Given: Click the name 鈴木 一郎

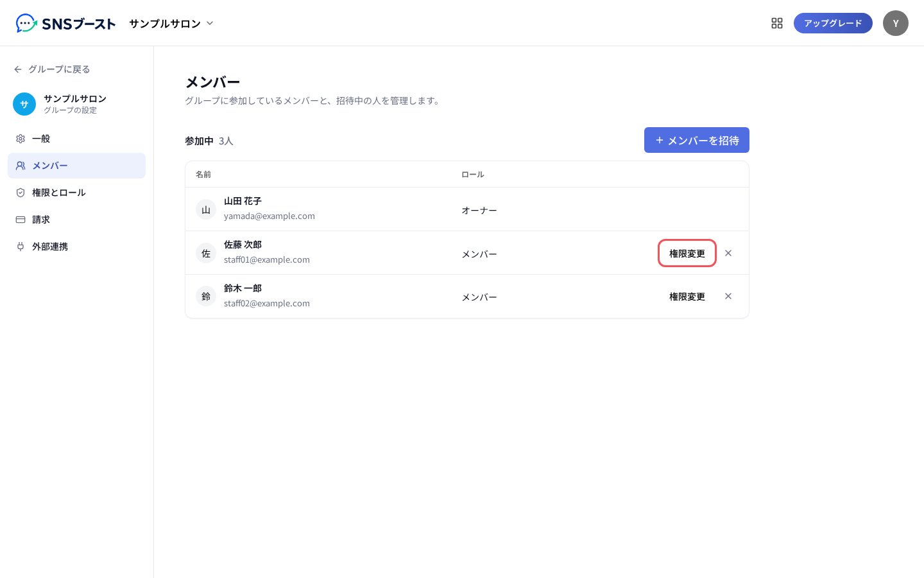Looking at the screenshot, I should (243, 288).
